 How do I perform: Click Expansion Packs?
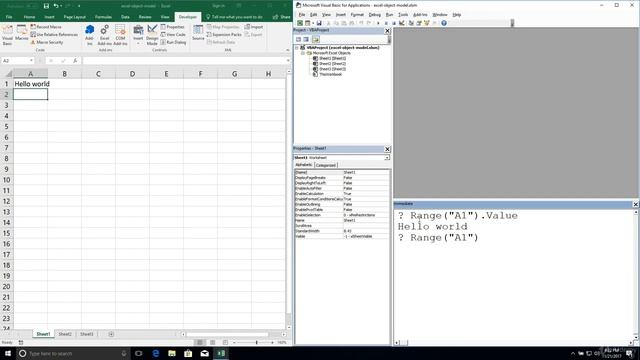[x=224, y=35]
